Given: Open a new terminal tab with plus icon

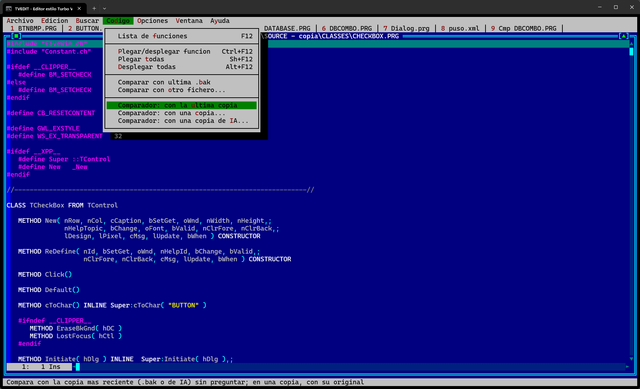Looking at the screenshot, I should (x=94, y=8).
